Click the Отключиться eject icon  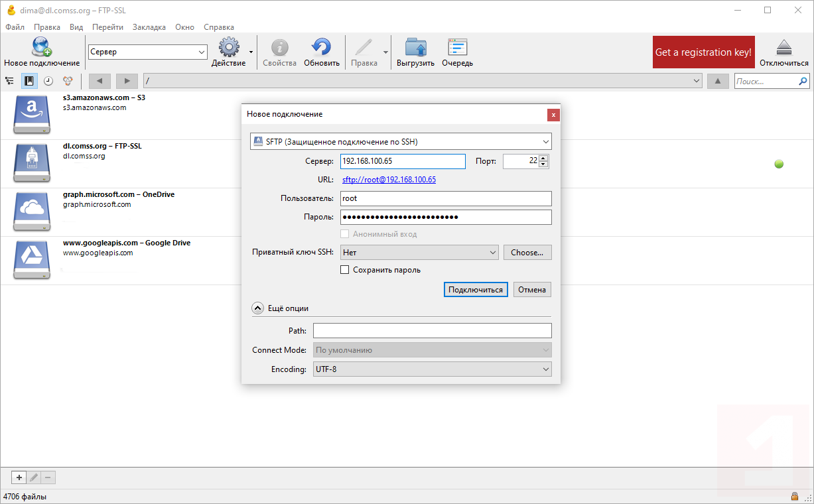(784, 47)
